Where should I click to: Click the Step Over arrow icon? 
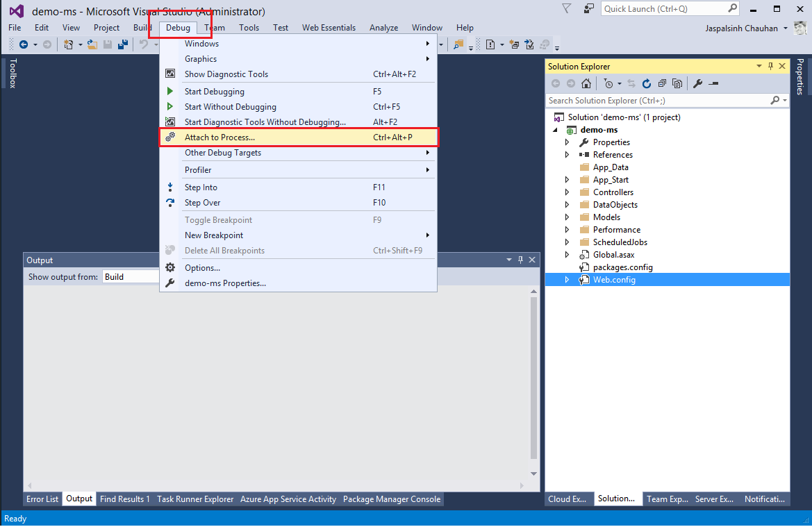(x=170, y=203)
